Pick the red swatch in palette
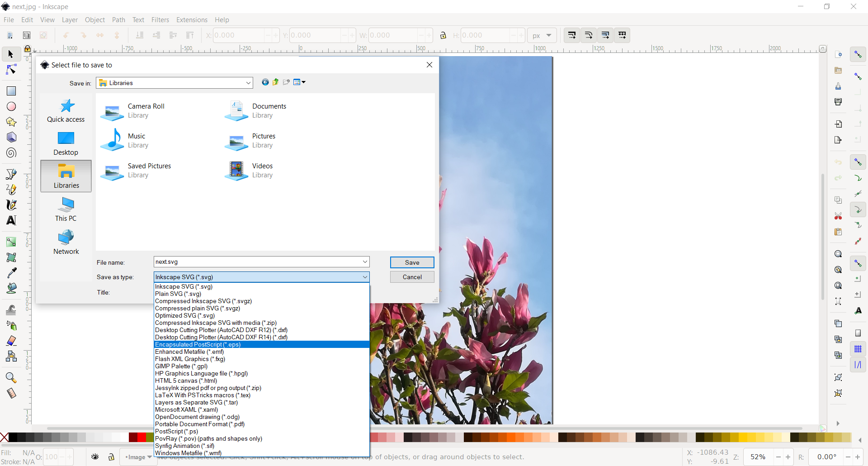 142,437
